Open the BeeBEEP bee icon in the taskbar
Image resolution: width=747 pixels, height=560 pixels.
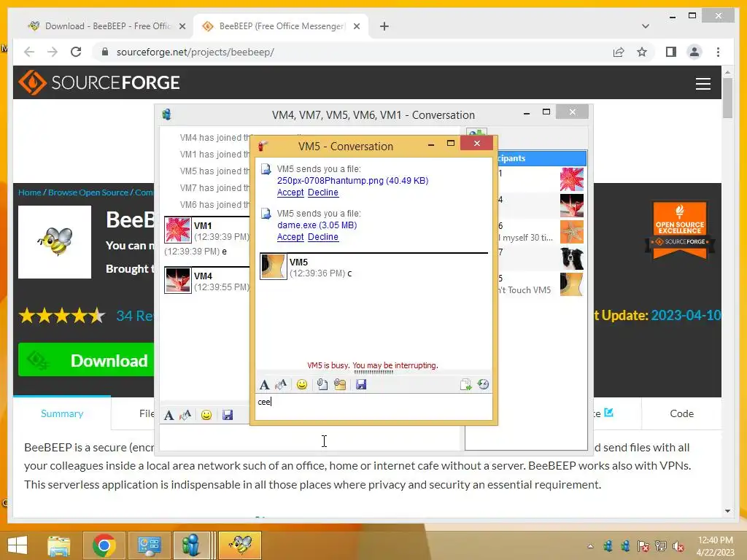click(x=240, y=545)
